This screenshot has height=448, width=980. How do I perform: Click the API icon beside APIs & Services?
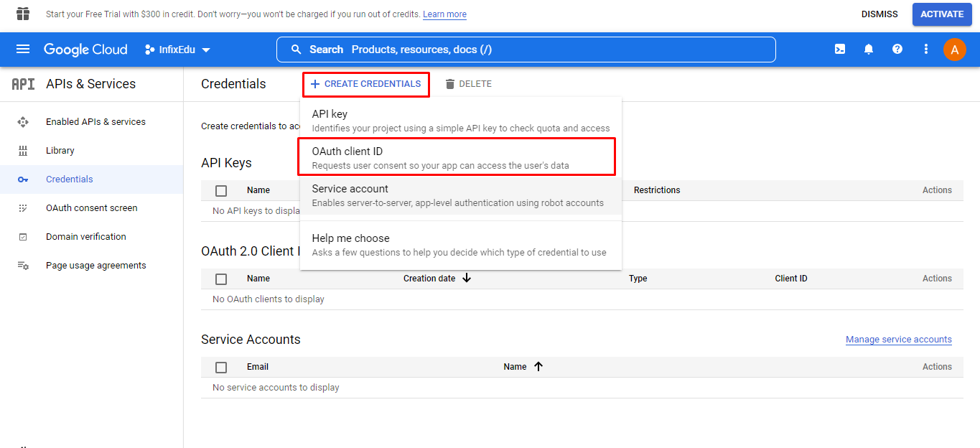(23, 84)
